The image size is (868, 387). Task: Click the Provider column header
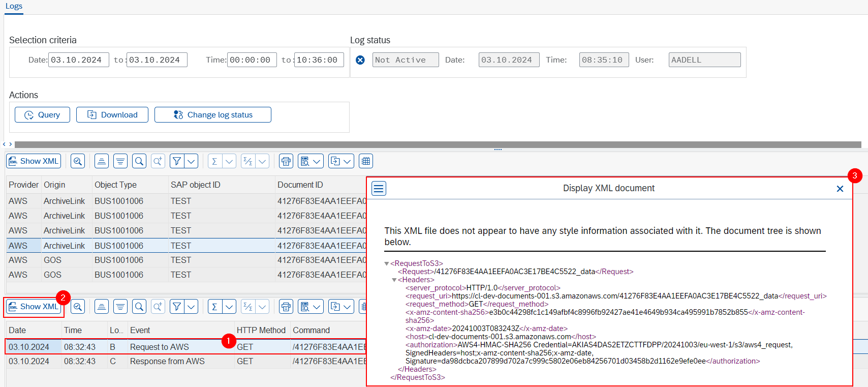[23, 185]
